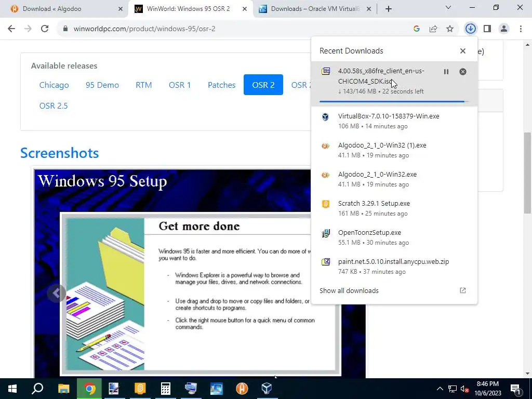Close the WinWorld tab
The image size is (532, 399).
245,9
